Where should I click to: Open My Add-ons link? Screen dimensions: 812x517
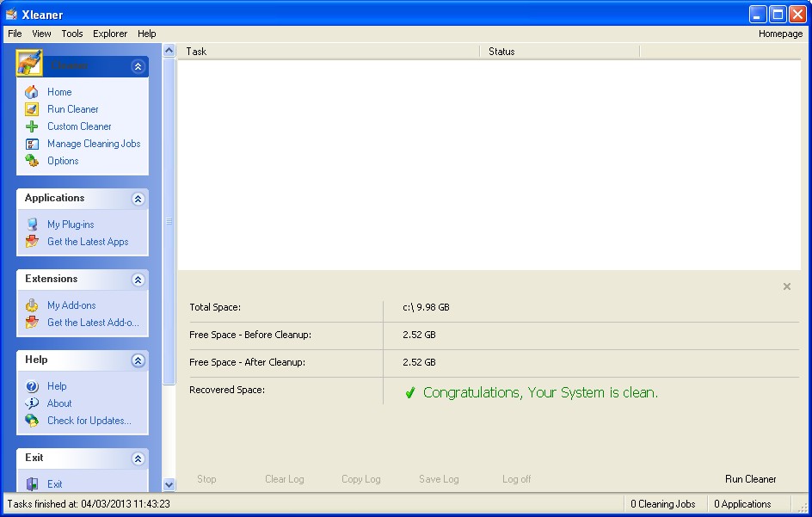point(71,305)
